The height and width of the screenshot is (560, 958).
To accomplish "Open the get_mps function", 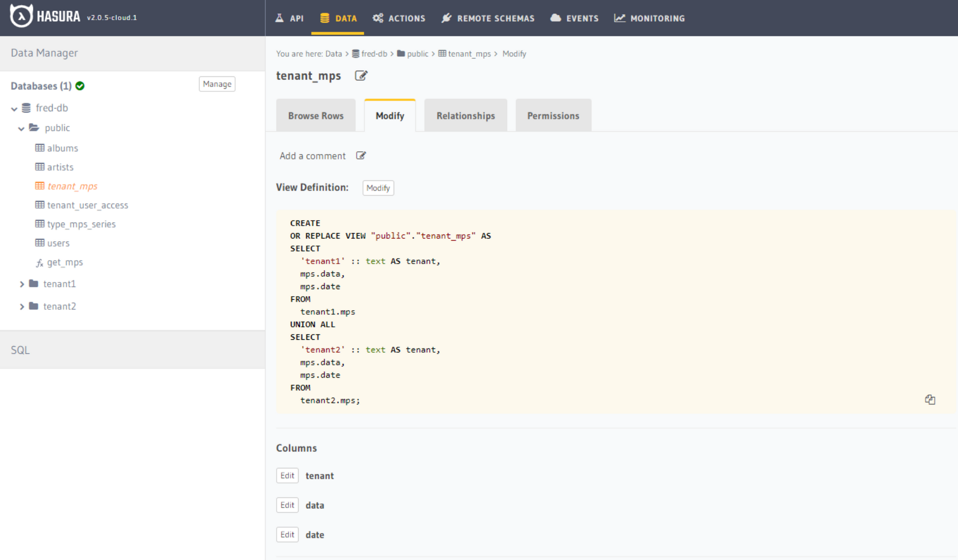I will 65,262.
